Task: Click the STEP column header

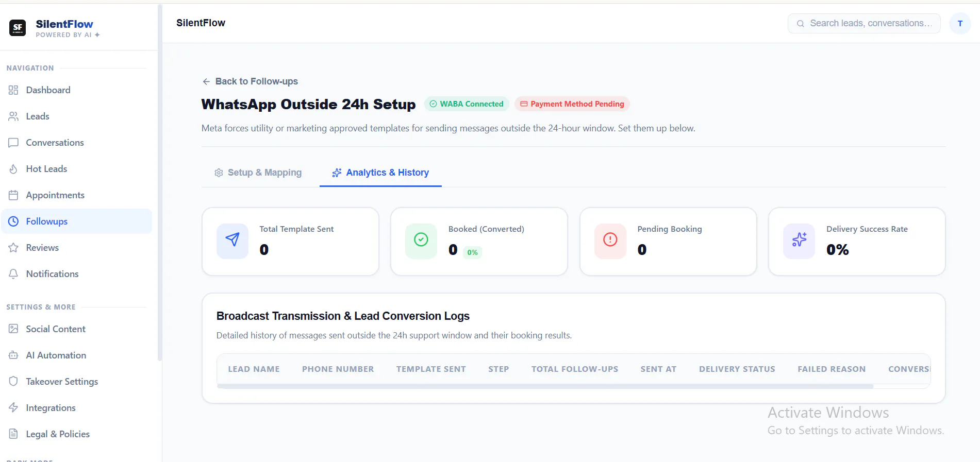Action: pyautogui.click(x=499, y=369)
